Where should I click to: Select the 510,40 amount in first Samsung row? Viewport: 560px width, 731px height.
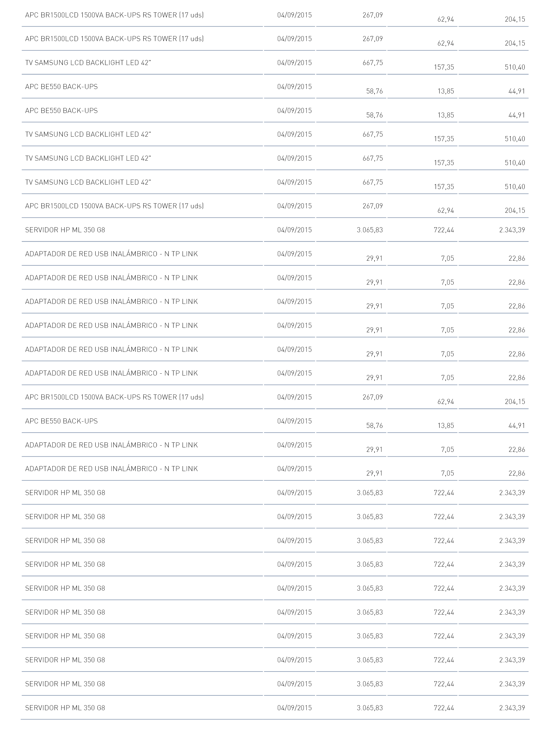(x=515, y=67)
